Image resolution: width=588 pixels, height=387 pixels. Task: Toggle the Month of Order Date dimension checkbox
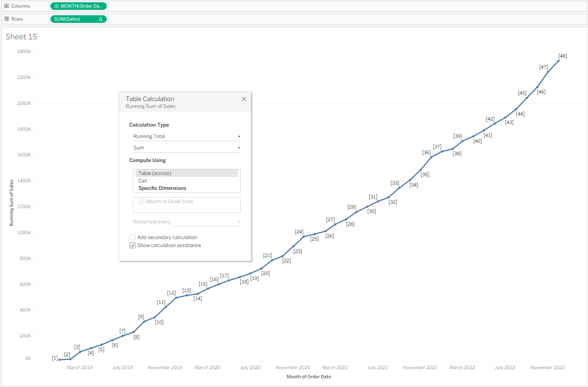[x=141, y=202]
